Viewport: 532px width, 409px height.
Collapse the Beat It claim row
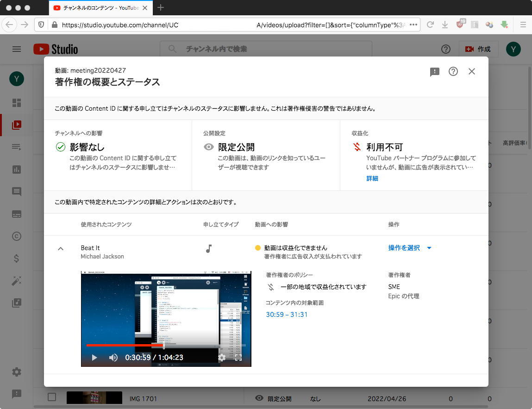pyautogui.click(x=61, y=249)
